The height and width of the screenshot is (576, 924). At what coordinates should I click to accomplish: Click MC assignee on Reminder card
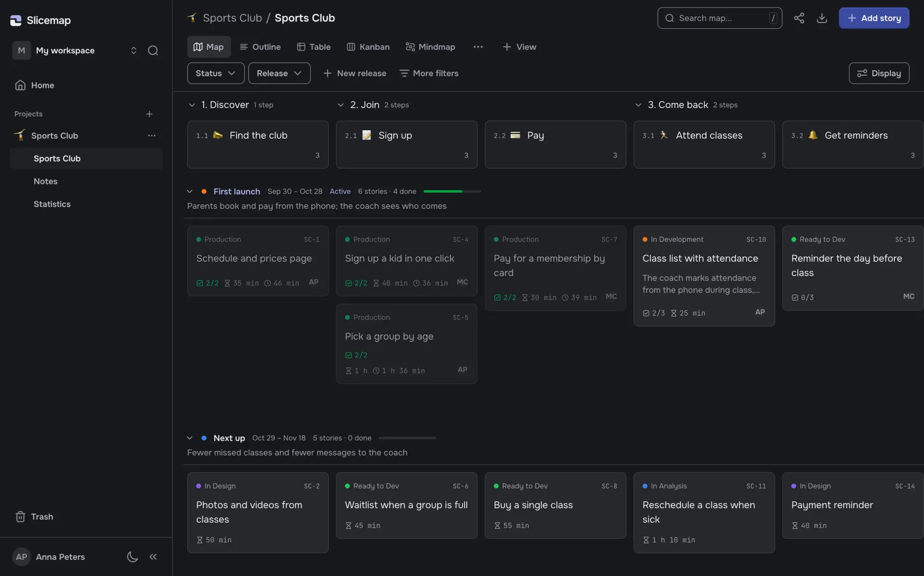(909, 296)
